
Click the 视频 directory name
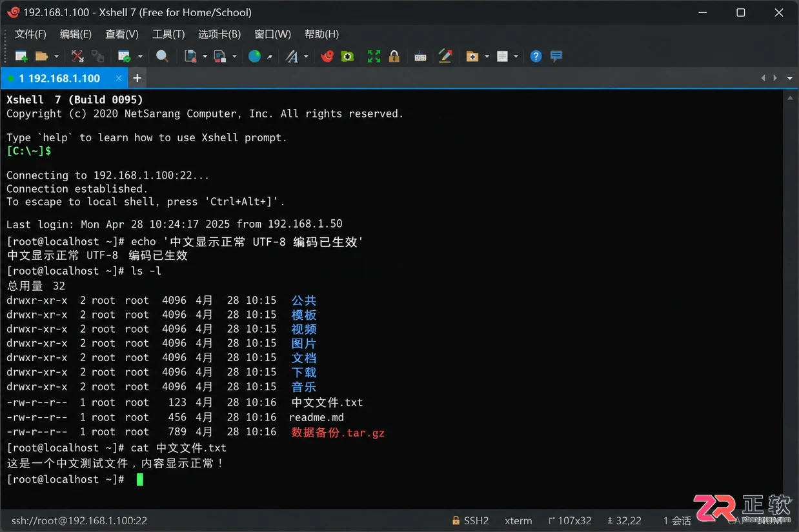coord(304,329)
